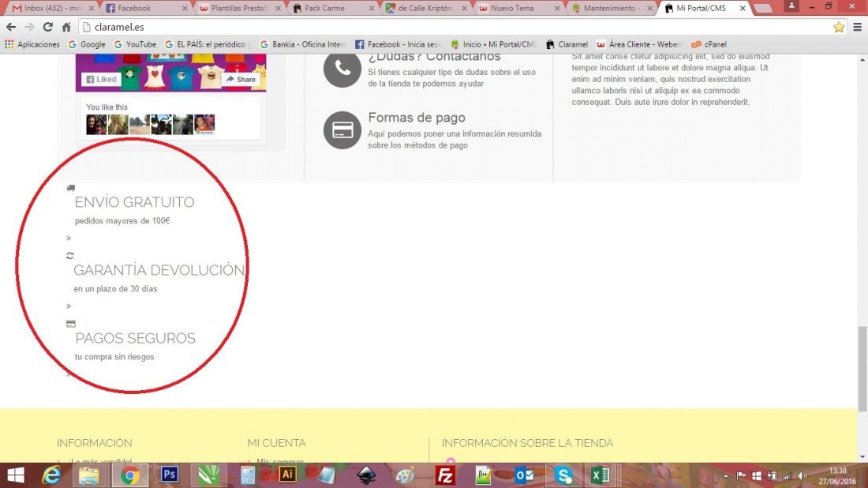Open the Claramel bookmark

point(567,44)
